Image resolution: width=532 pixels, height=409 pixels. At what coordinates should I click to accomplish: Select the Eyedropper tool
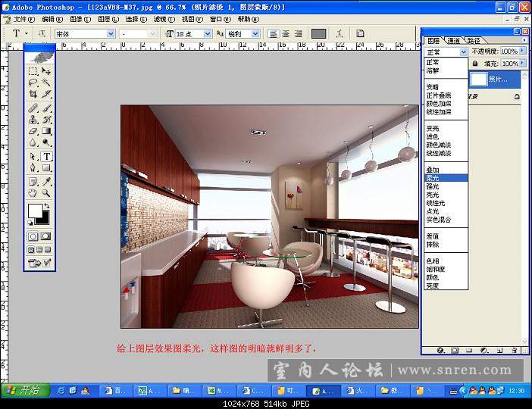click(46, 182)
